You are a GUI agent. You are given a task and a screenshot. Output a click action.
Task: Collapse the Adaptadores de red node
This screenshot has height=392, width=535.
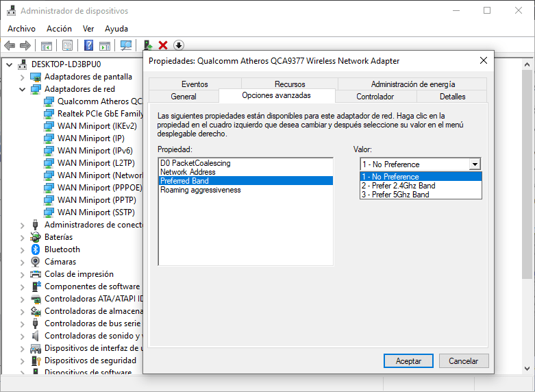click(x=23, y=89)
